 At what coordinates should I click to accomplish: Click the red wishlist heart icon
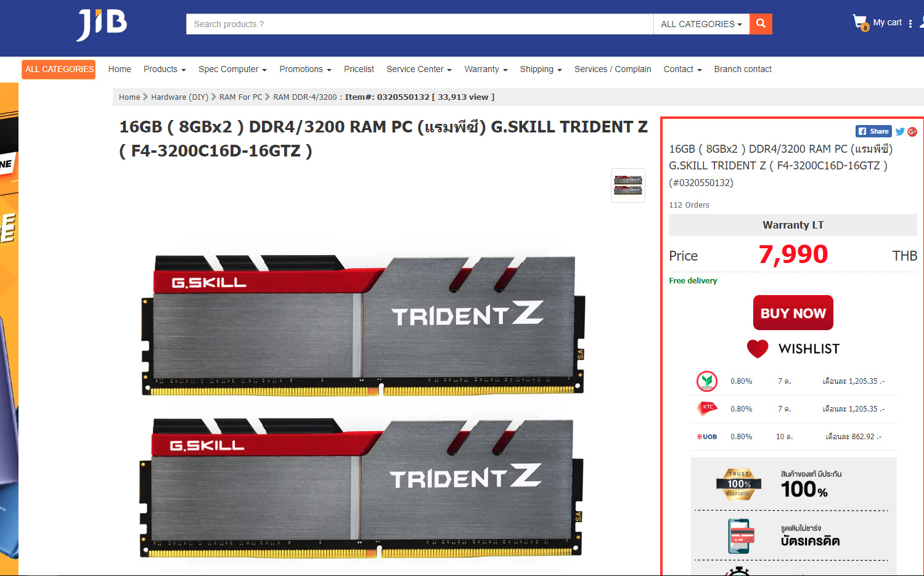758,349
